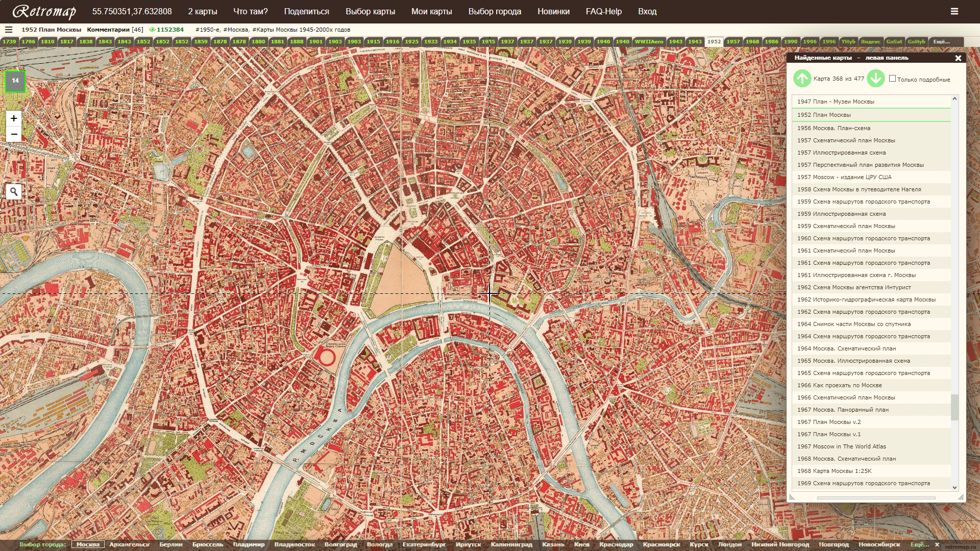Close the found maps panel

pyautogui.click(x=958, y=58)
